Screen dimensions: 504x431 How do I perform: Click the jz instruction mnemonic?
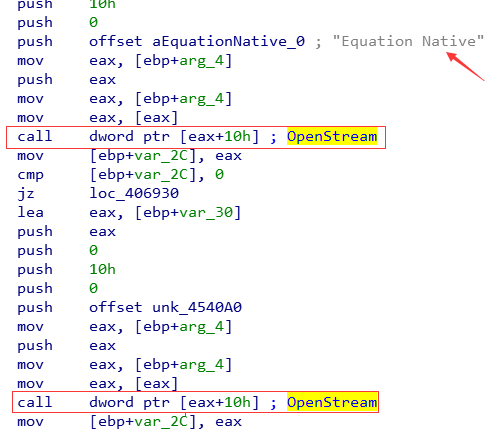tap(26, 194)
